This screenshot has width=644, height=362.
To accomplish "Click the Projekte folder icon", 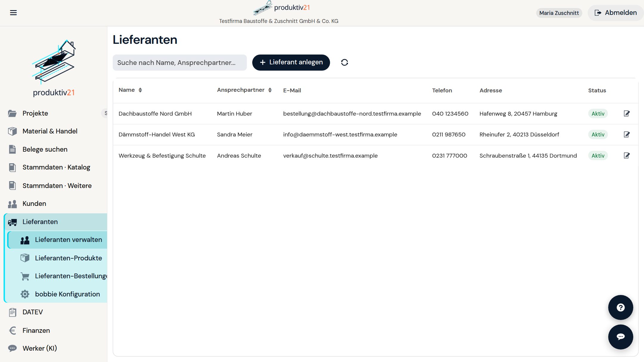I will click(12, 113).
